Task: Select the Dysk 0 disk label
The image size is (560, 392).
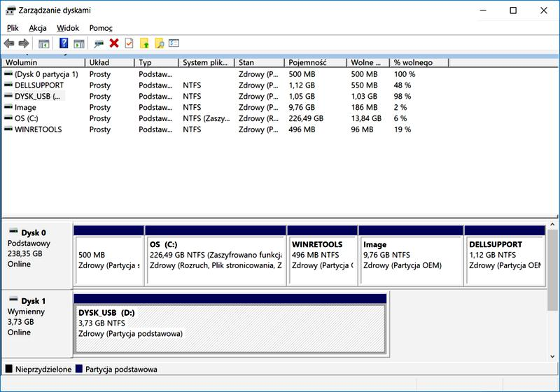Action: coord(33,233)
